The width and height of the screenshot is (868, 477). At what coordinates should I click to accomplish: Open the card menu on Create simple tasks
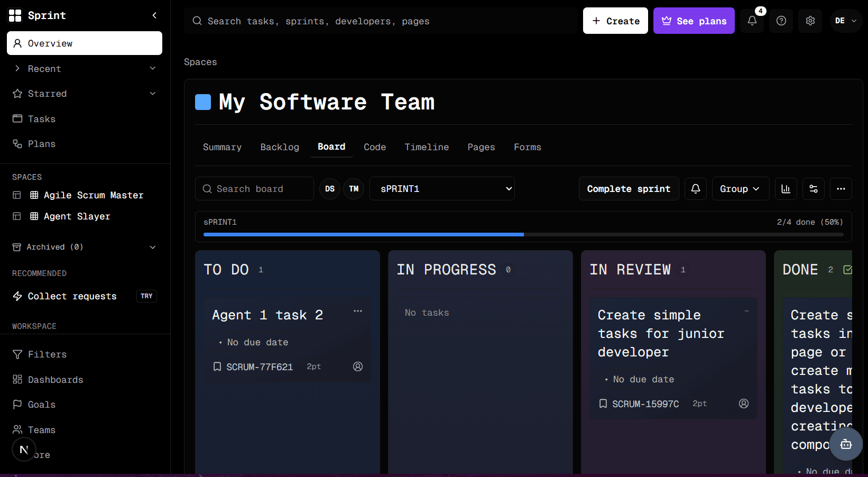tap(746, 311)
